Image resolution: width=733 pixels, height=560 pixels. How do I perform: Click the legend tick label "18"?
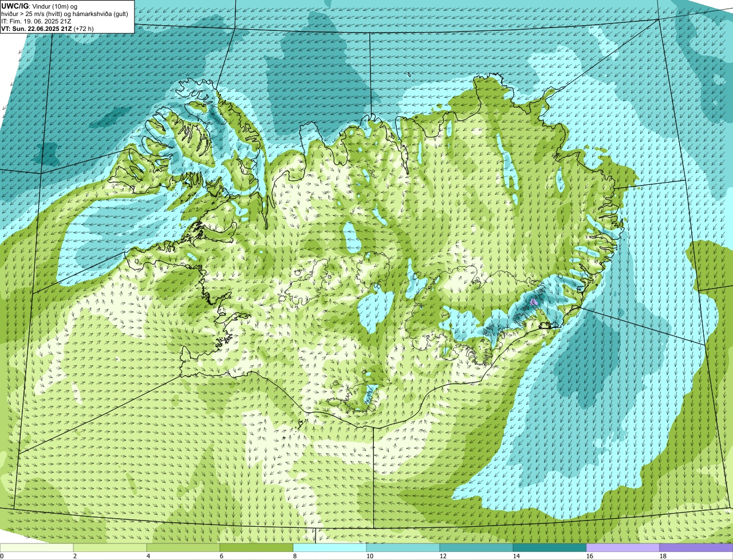point(663,556)
